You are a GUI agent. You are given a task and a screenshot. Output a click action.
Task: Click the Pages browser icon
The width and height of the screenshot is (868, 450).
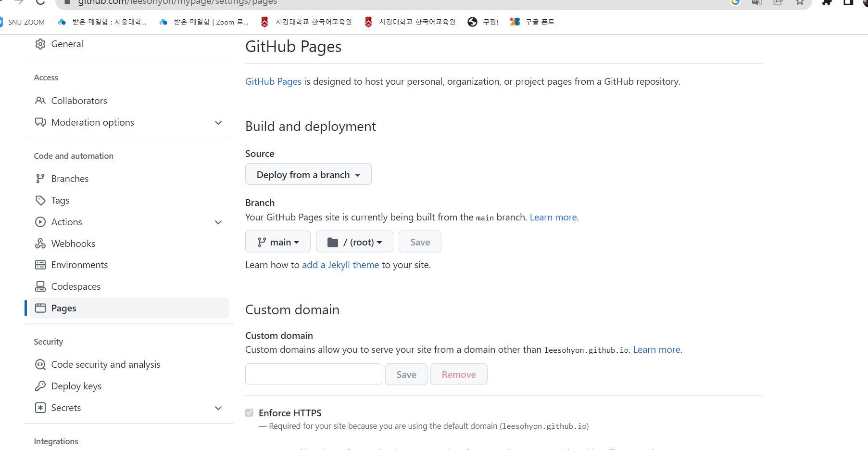(40, 308)
